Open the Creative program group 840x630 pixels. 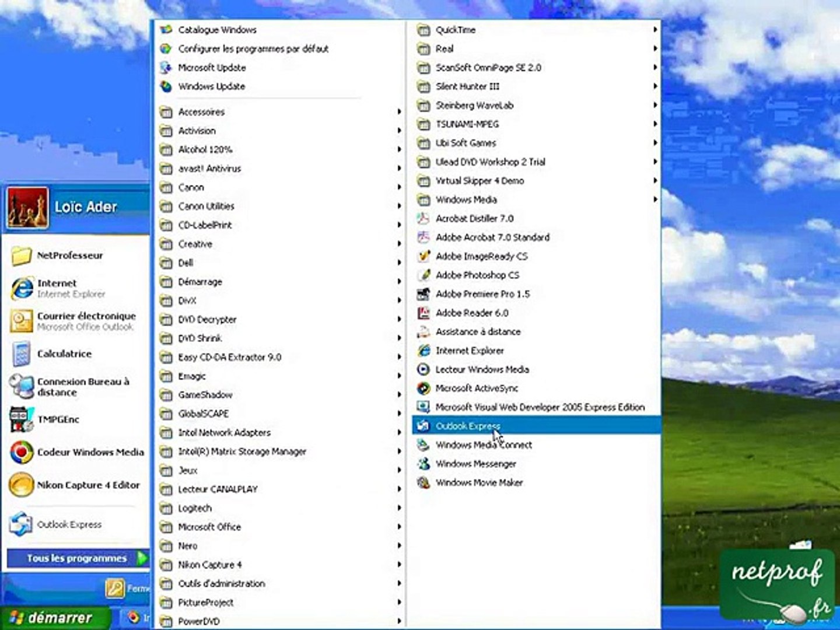pos(281,244)
